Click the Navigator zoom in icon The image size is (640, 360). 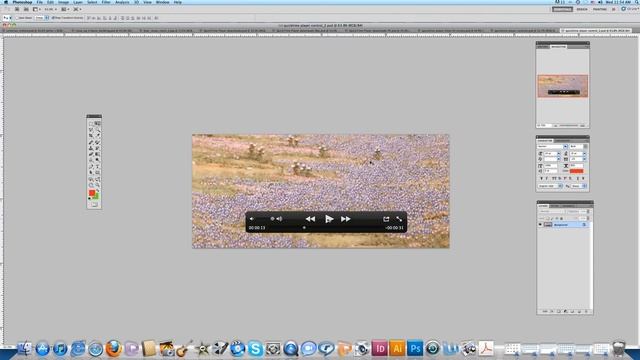pyautogui.click(x=582, y=125)
